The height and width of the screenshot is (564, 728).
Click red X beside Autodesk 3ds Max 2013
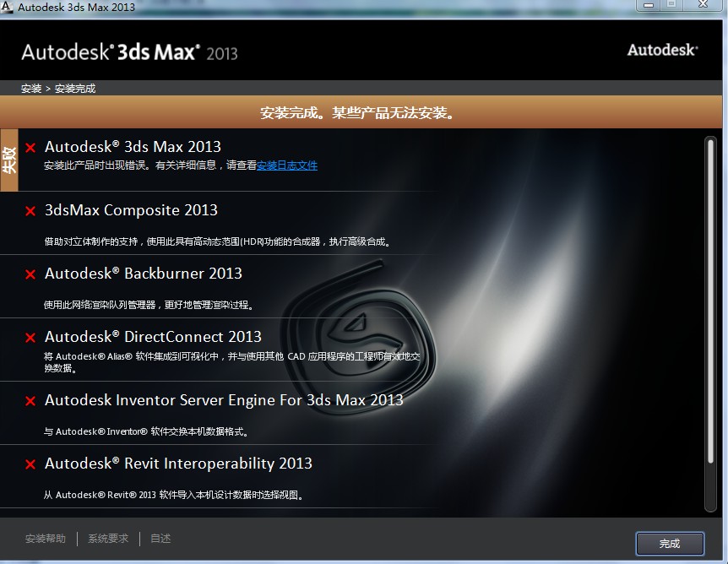(x=30, y=148)
